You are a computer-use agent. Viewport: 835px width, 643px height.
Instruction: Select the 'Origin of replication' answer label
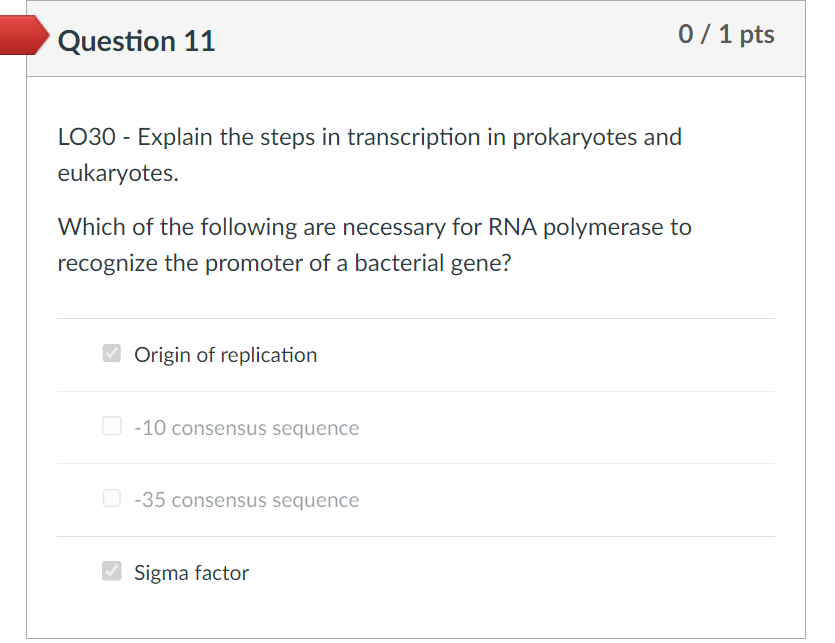point(224,354)
